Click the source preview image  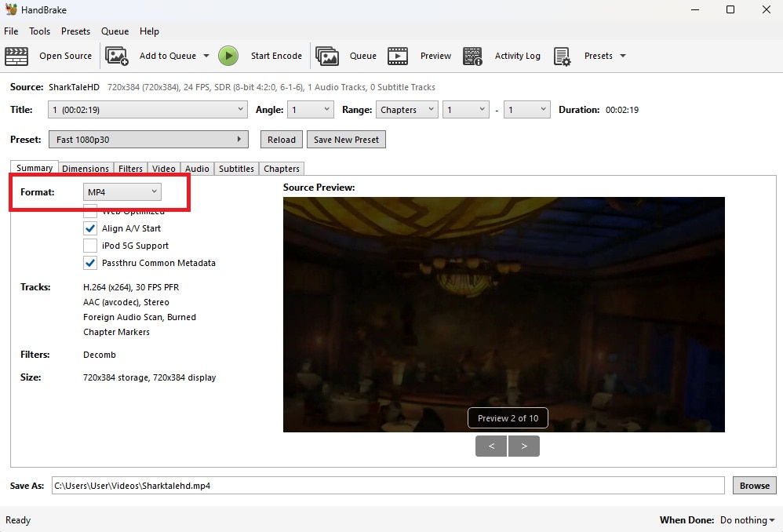[504, 315]
